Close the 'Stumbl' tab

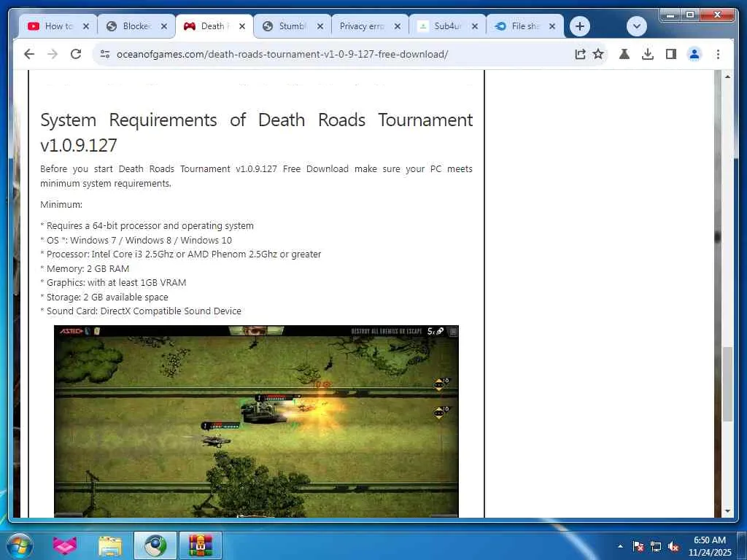(x=320, y=26)
